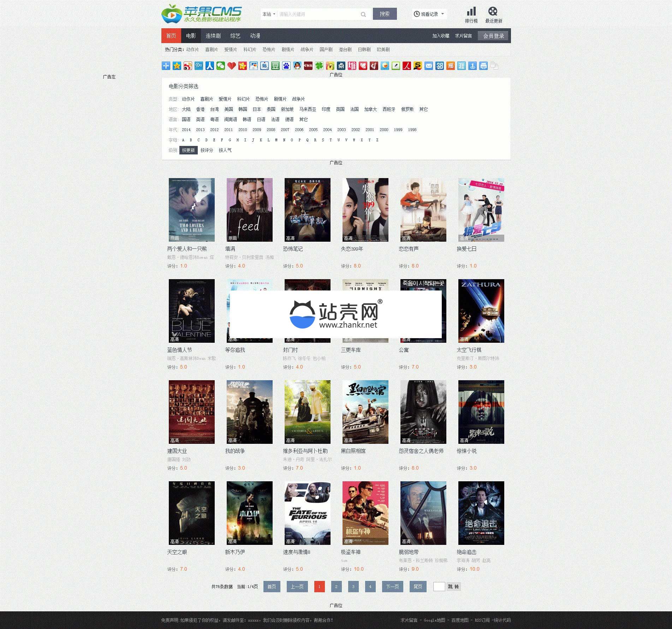Click 尾页 last page button

pyautogui.click(x=418, y=587)
